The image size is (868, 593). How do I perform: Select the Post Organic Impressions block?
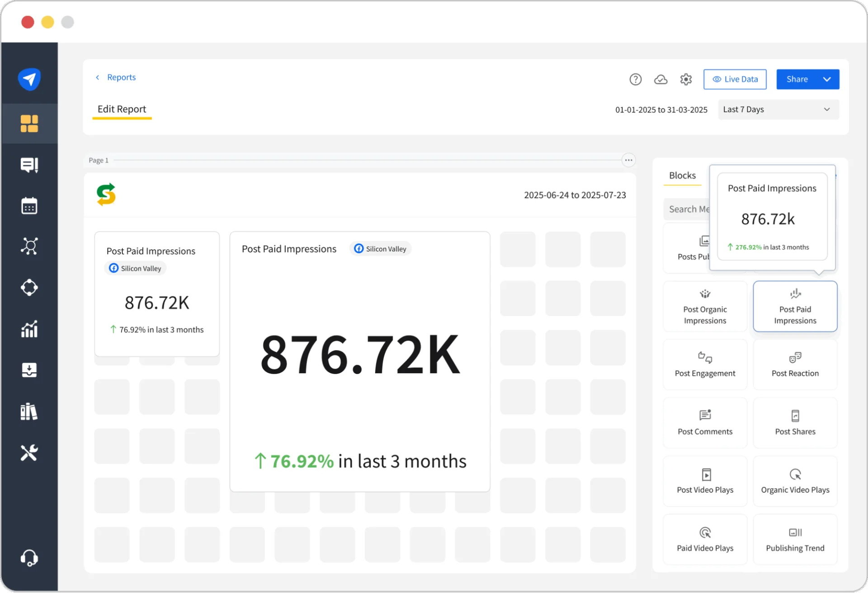tap(704, 306)
